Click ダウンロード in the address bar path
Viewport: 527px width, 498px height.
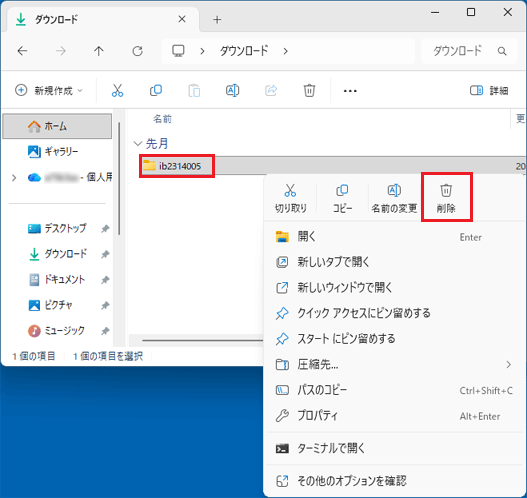(244, 51)
